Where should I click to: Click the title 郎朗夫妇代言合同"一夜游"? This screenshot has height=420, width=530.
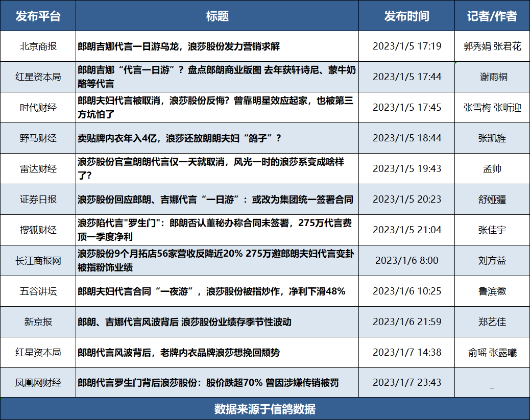coord(218,291)
